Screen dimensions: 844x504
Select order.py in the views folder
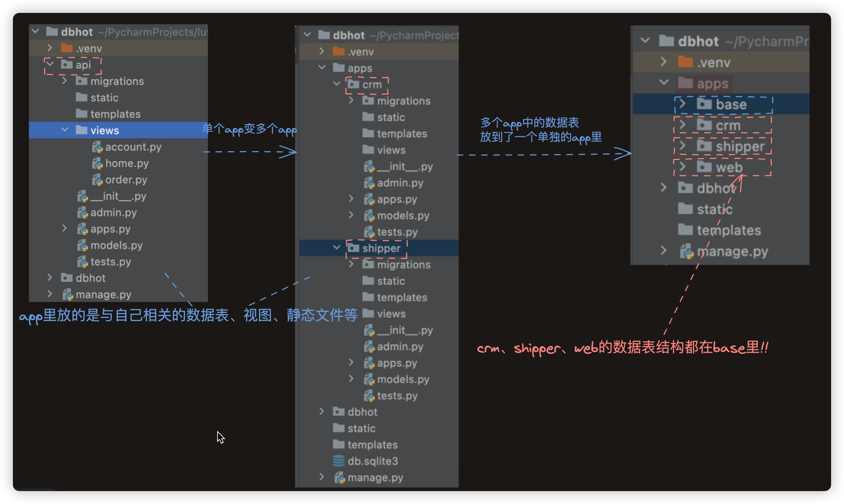pos(126,180)
